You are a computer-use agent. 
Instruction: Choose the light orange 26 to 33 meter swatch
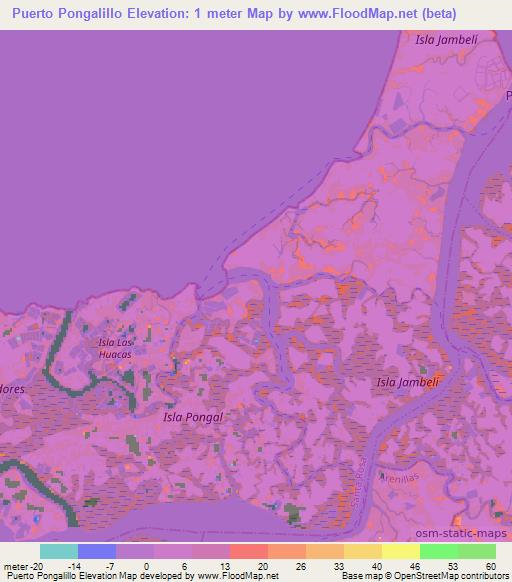(x=325, y=551)
